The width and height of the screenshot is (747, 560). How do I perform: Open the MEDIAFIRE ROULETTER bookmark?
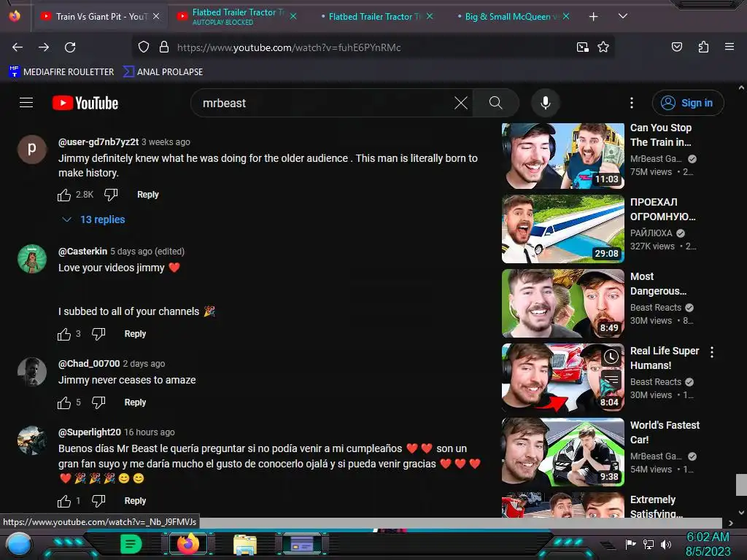click(61, 72)
